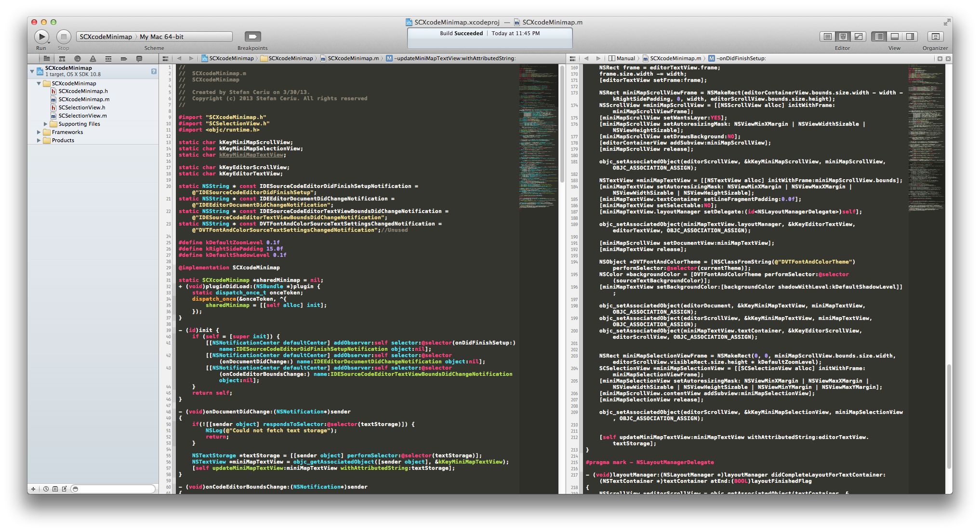980x532 pixels.
Task: Click the Build Succeeded status display
Action: tap(490, 38)
